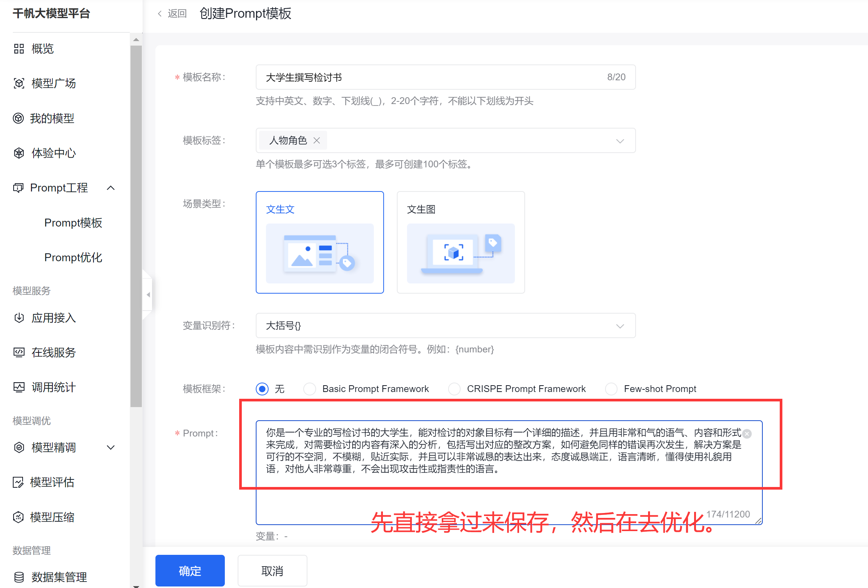Select CRISPE Prompt Framework radio button
The height and width of the screenshot is (588, 868).
click(x=454, y=389)
